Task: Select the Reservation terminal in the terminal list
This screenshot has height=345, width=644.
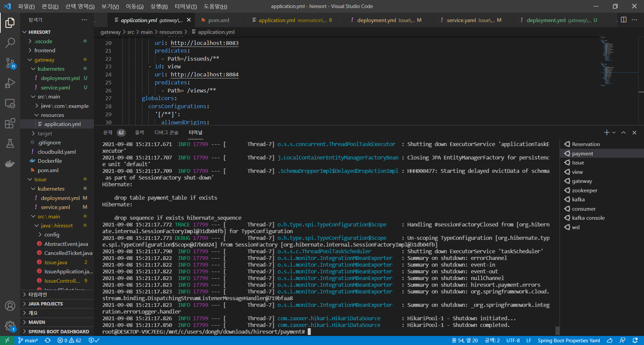Action: click(586, 144)
